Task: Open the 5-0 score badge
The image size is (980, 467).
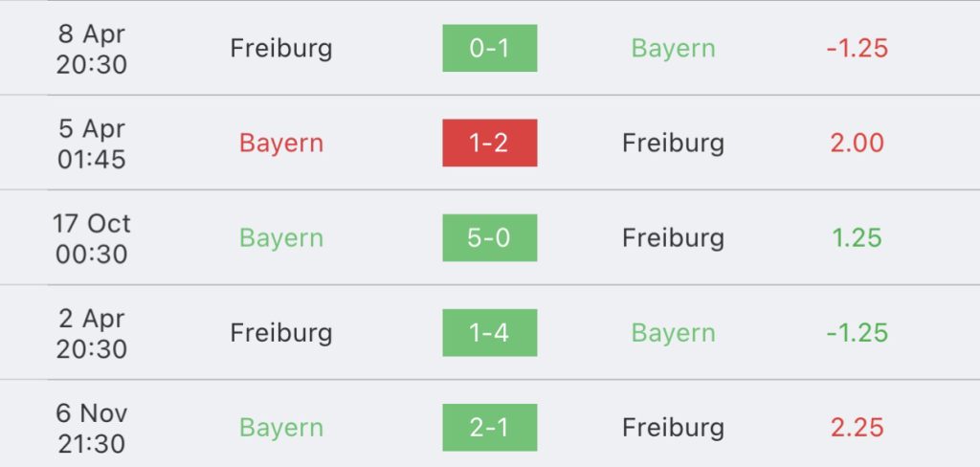Action: click(489, 237)
